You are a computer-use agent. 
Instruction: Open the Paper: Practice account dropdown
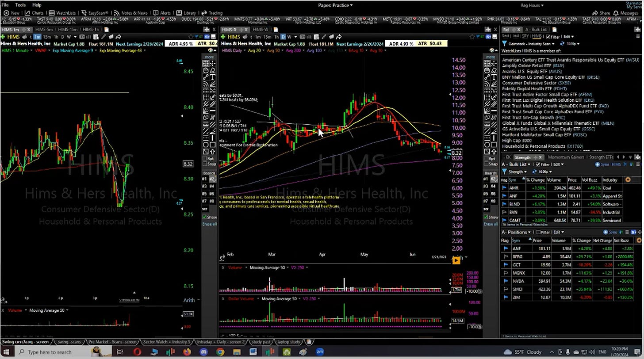tap(335, 5)
